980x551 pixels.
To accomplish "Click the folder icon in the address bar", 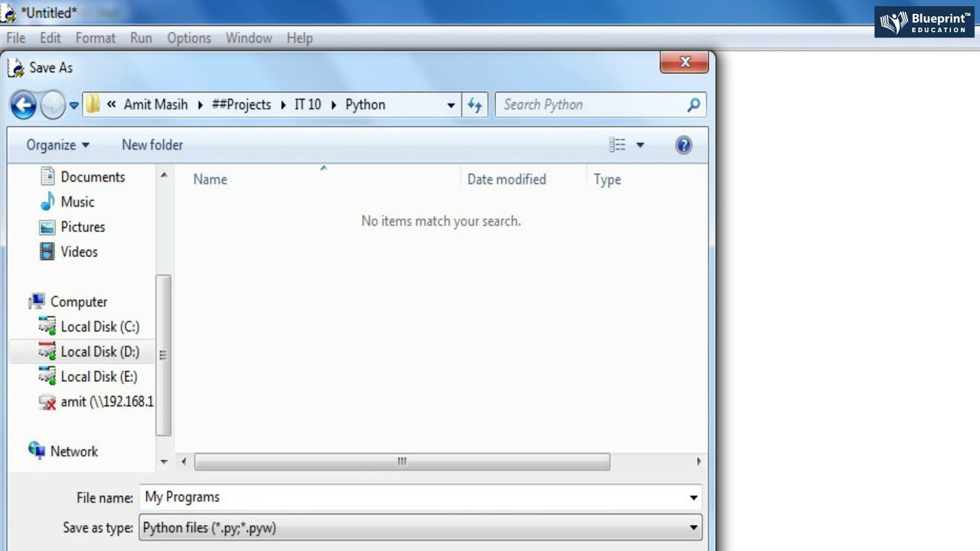I will coord(93,104).
